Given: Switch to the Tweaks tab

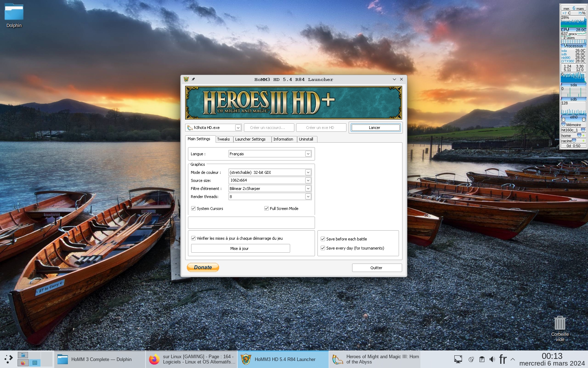Looking at the screenshot, I should pyautogui.click(x=223, y=139).
